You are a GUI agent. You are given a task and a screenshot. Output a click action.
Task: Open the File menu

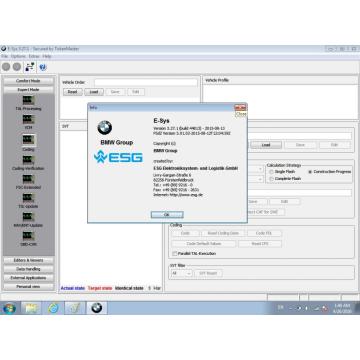(5, 56)
